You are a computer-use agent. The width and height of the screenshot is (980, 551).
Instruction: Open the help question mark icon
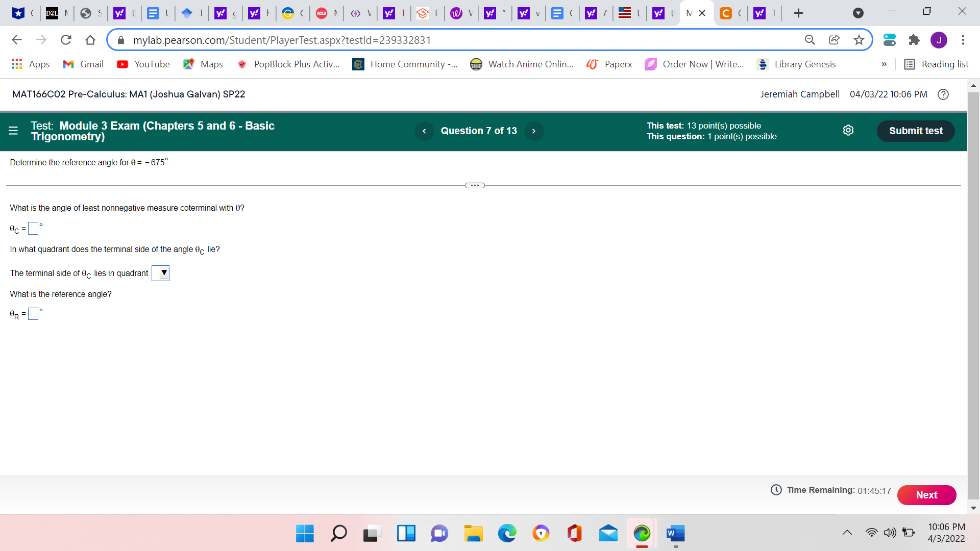click(x=943, y=94)
